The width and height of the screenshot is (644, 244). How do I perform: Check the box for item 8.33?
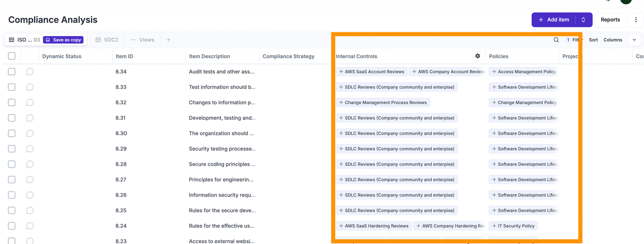click(12, 87)
